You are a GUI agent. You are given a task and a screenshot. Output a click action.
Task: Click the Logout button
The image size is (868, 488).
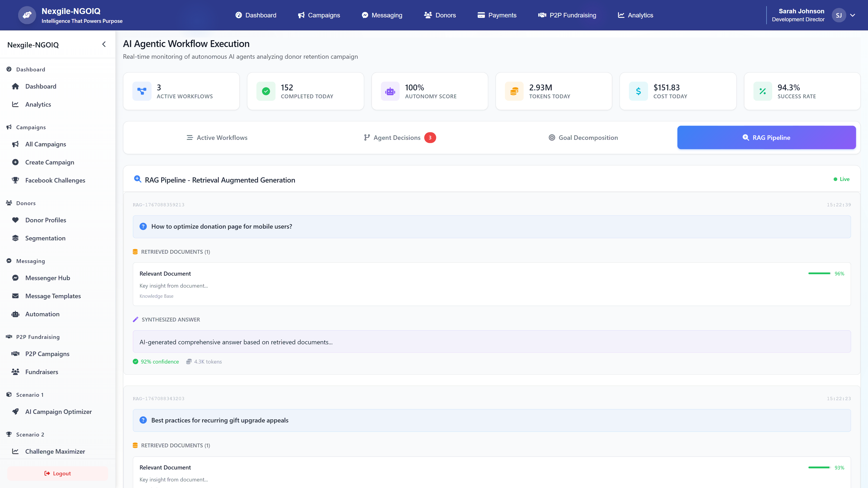click(58, 473)
